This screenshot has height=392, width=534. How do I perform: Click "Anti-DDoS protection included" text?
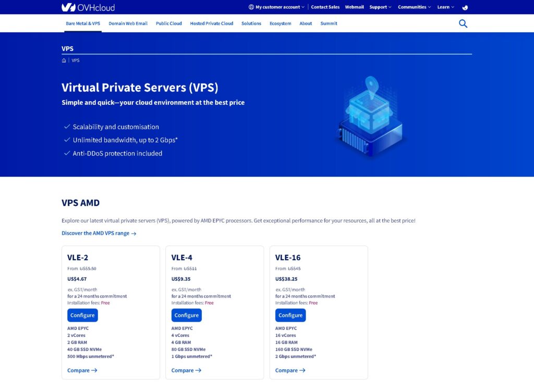[117, 153]
